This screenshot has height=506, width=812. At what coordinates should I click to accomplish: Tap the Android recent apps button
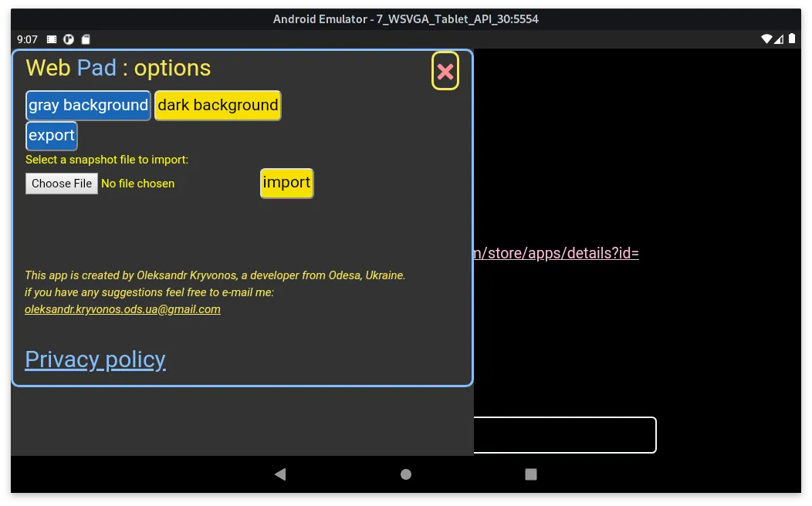click(531, 474)
